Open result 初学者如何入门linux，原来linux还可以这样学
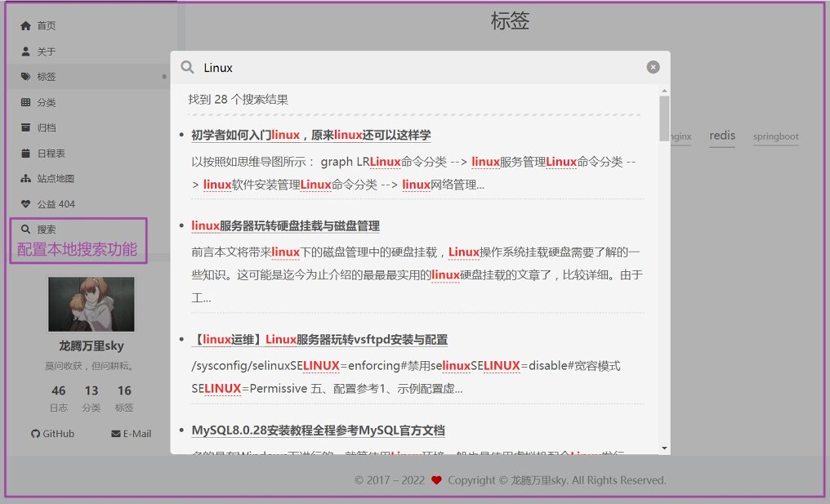This screenshot has width=830, height=504. [x=310, y=135]
